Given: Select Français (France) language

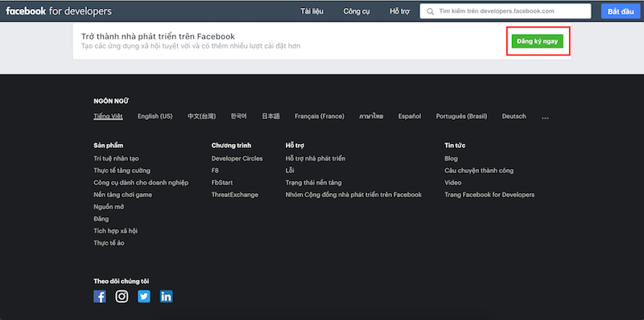Looking at the screenshot, I should (x=319, y=117).
